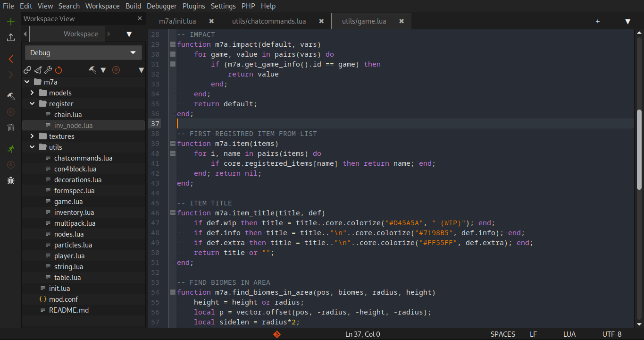Click the orange back navigation arrow

pyautogui.click(x=11, y=59)
